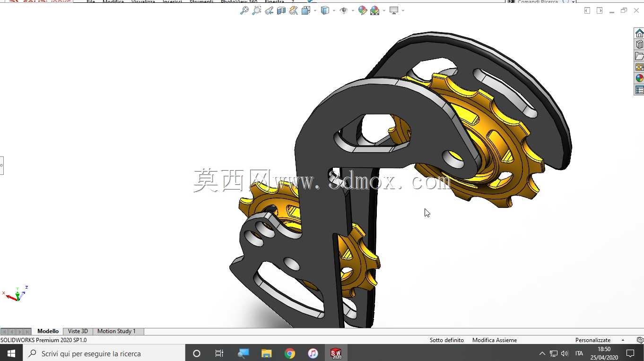
Task: Click the ITA language indicator
Action: pyautogui.click(x=579, y=353)
